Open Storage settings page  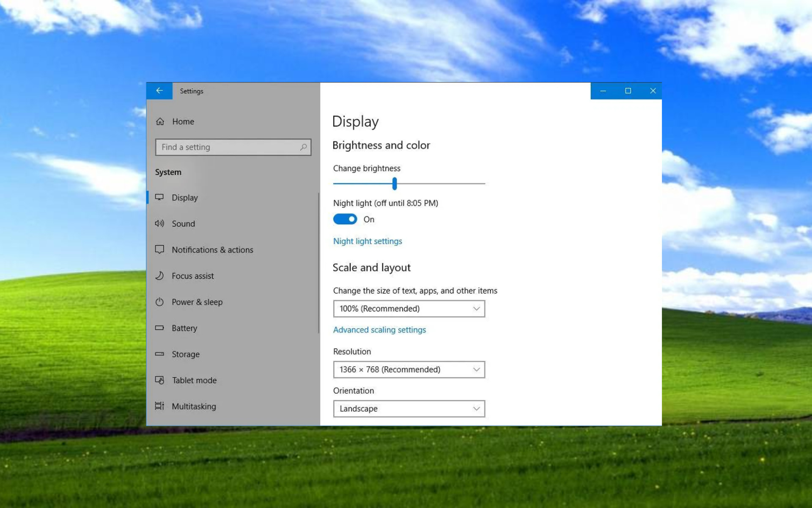[186, 354]
